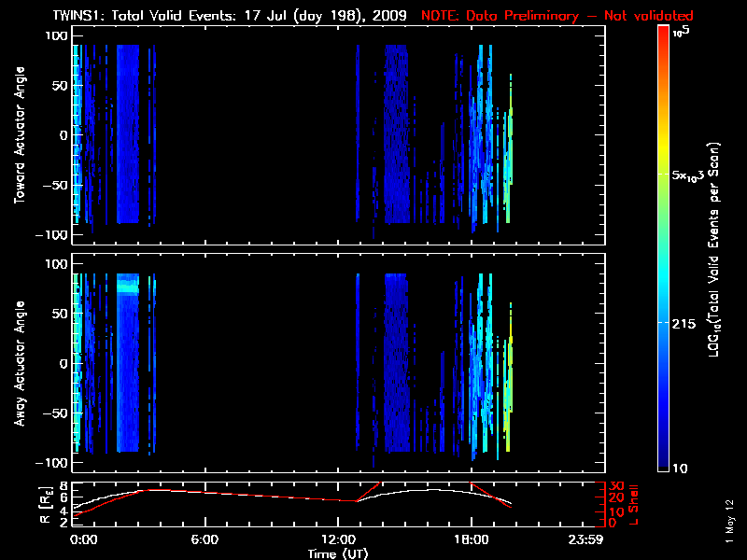The height and width of the screenshot is (560, 747).
Task: Click the 'Toward Actuator Angle' axis label
Action: 18,137
